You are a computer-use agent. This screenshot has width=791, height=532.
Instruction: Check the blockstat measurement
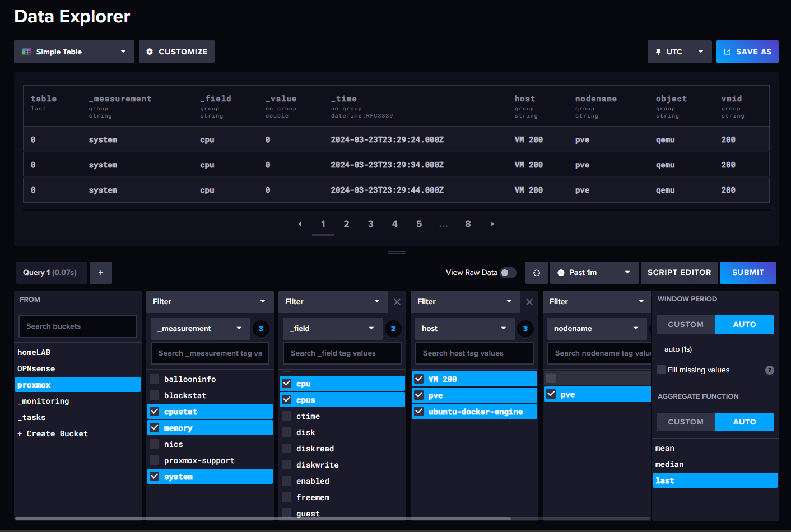155,395
